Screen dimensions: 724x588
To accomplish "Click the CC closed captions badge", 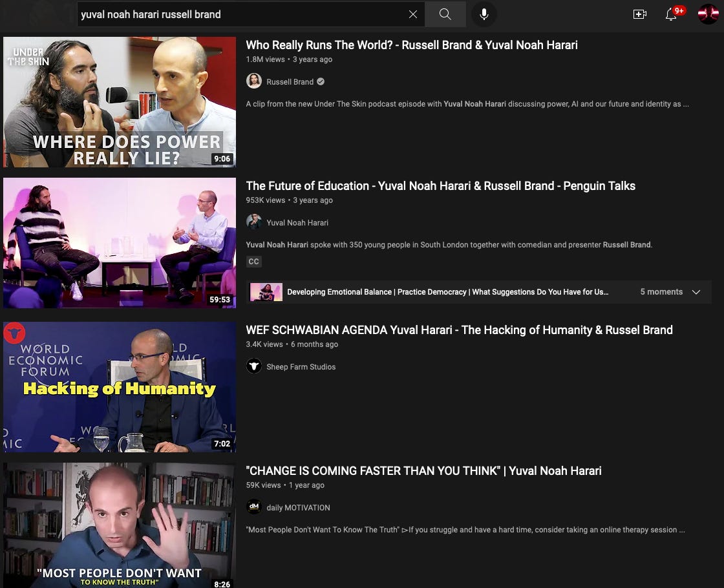I will coord(254,262).
